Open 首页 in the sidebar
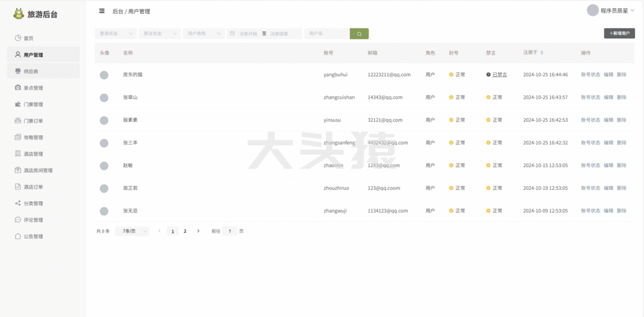 pos(43,38)
